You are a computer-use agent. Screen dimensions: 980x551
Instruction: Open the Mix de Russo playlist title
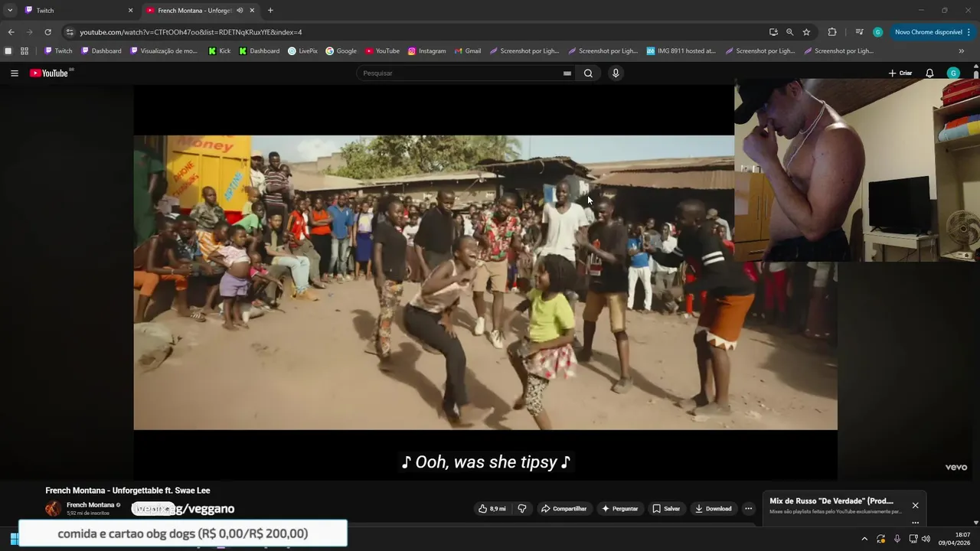tap(831, 501)
